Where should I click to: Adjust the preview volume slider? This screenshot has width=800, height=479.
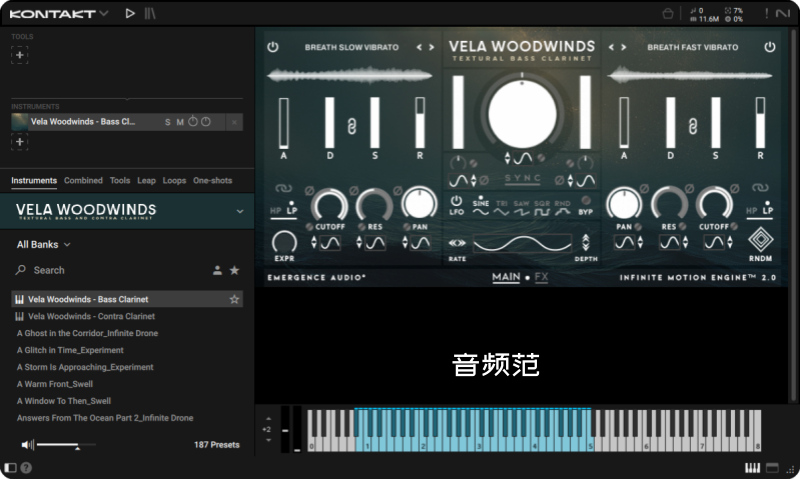[66, 445]
